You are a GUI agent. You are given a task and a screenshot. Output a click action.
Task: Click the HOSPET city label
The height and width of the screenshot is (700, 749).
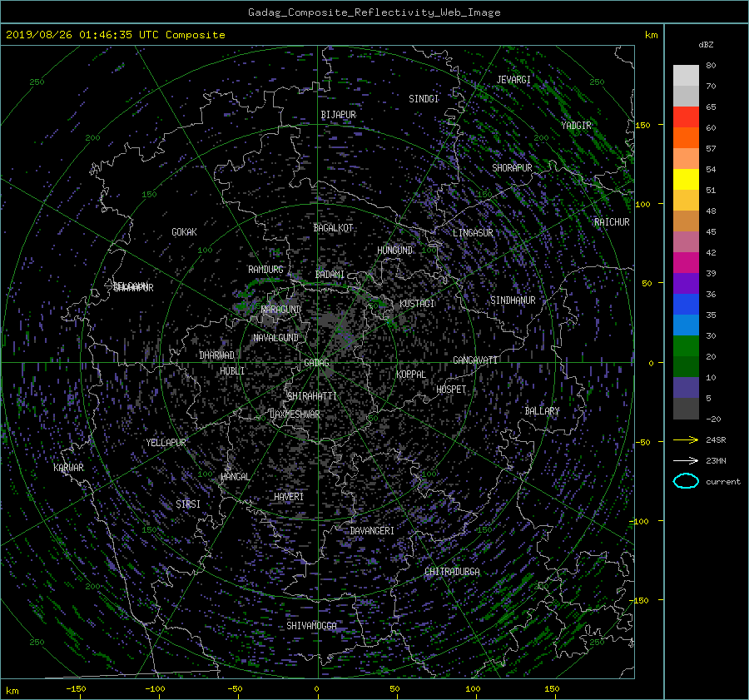pyautogui.click(x=451, y=390)
